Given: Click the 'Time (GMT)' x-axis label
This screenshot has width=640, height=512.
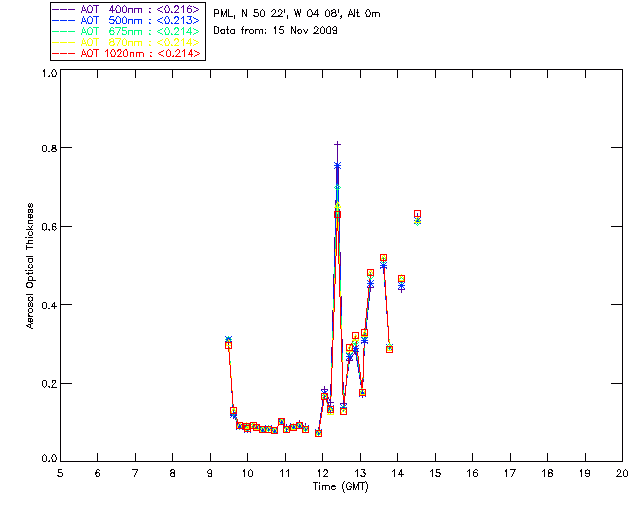Looking at the screenshot, I should [x=340, y=487].
